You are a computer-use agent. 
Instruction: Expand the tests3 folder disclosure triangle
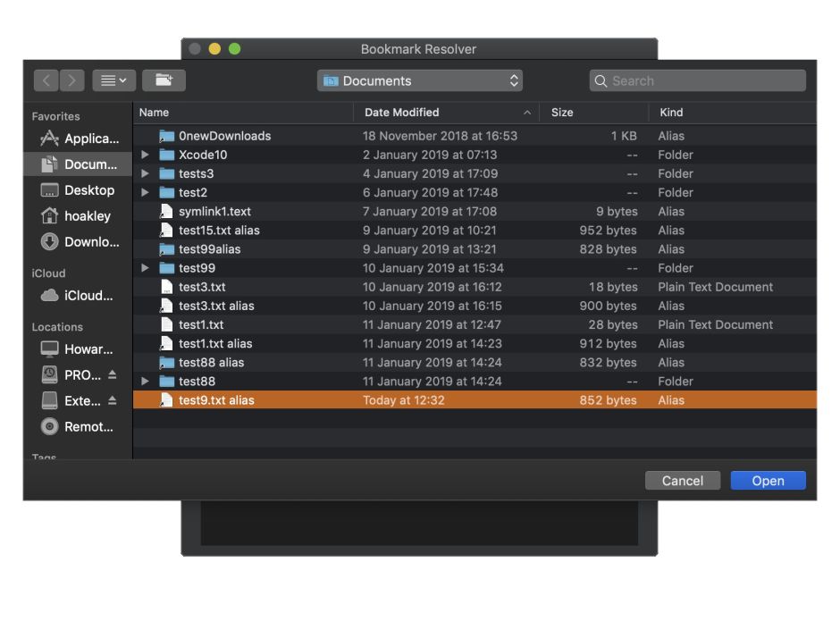click(x=145, y=173)
